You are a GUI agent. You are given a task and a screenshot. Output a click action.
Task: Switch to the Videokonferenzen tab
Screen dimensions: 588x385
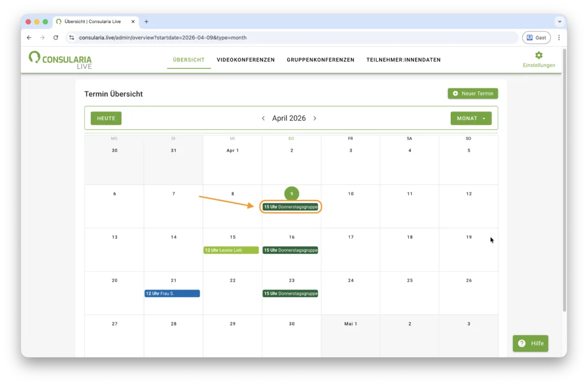[x=245, y=60]
